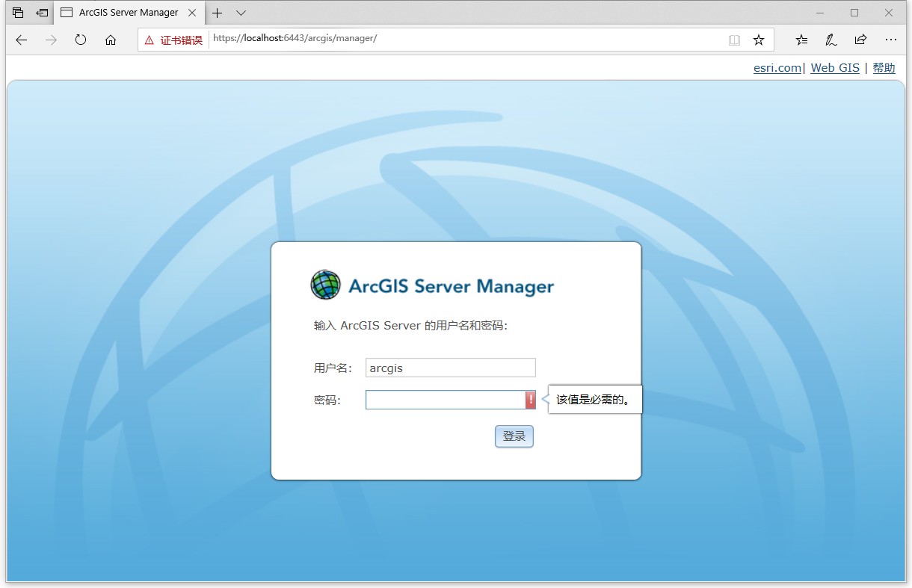Click the 登录 login button

514,436
